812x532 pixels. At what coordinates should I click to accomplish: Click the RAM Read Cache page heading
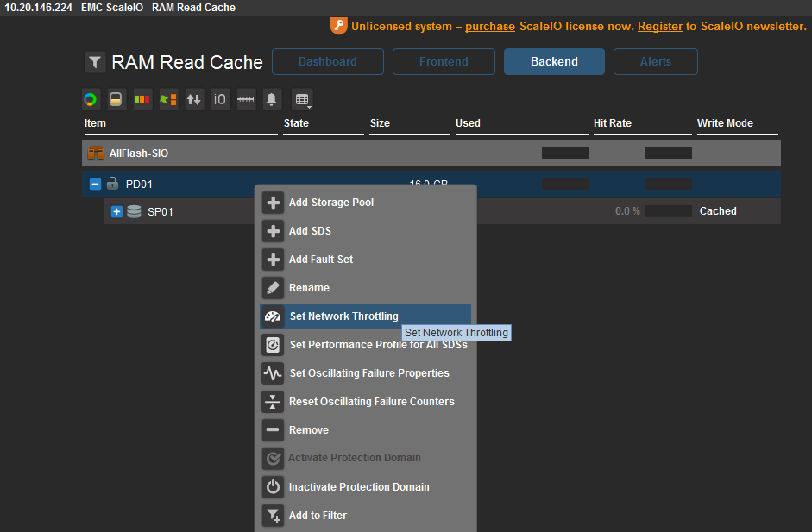(x=187, y=62)
